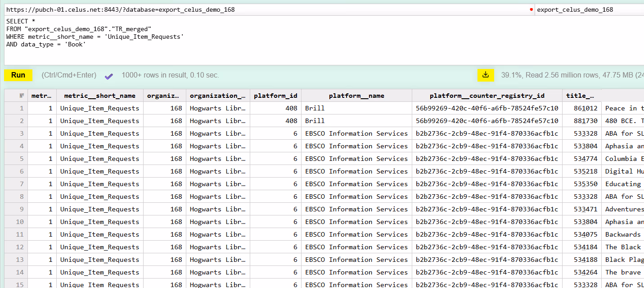Click title id 533471 in row 9
Viewport: 644px width, 288px height.
pos(581,209)
